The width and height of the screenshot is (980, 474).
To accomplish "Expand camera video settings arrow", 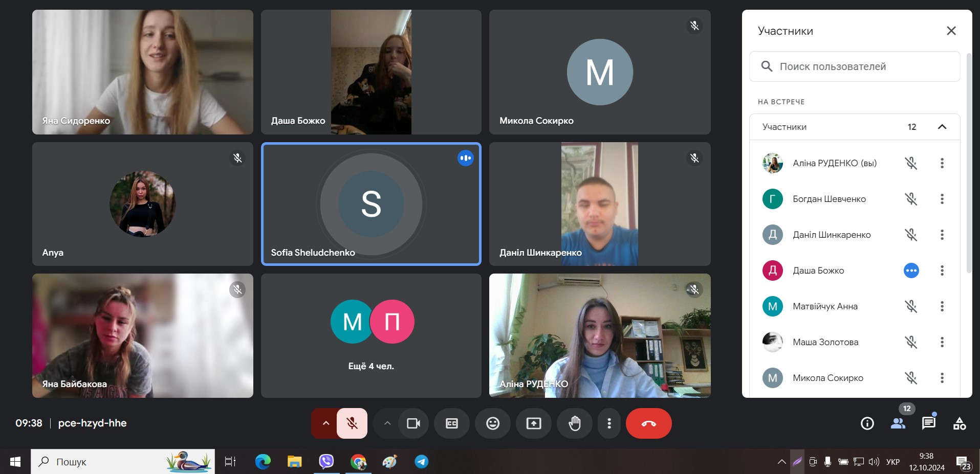I will 387,423.
